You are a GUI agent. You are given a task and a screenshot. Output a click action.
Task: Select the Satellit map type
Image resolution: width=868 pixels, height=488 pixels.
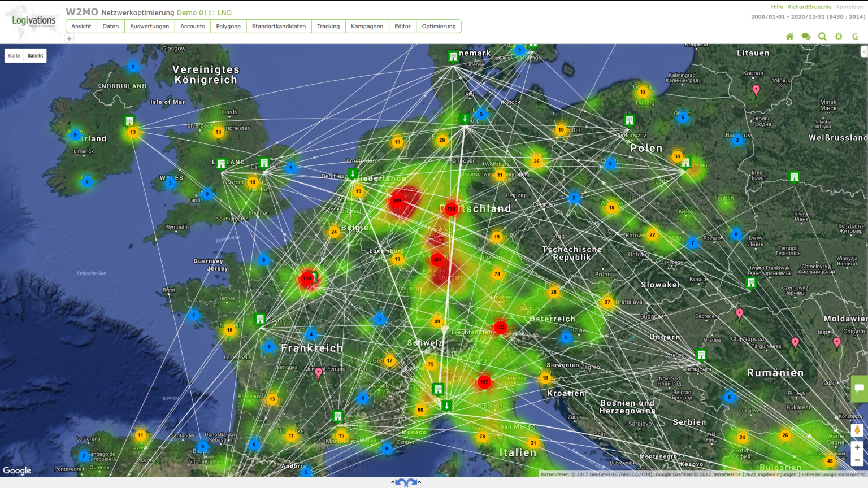pos(35,56)
